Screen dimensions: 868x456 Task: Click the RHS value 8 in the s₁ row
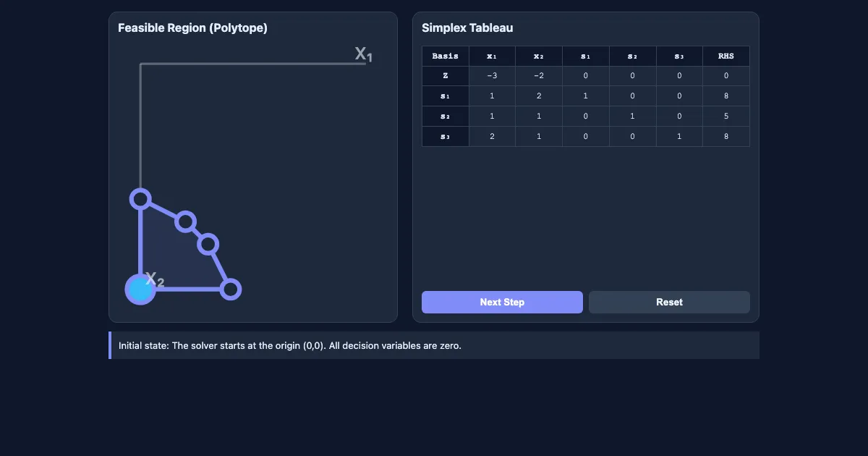coord(726,96)
